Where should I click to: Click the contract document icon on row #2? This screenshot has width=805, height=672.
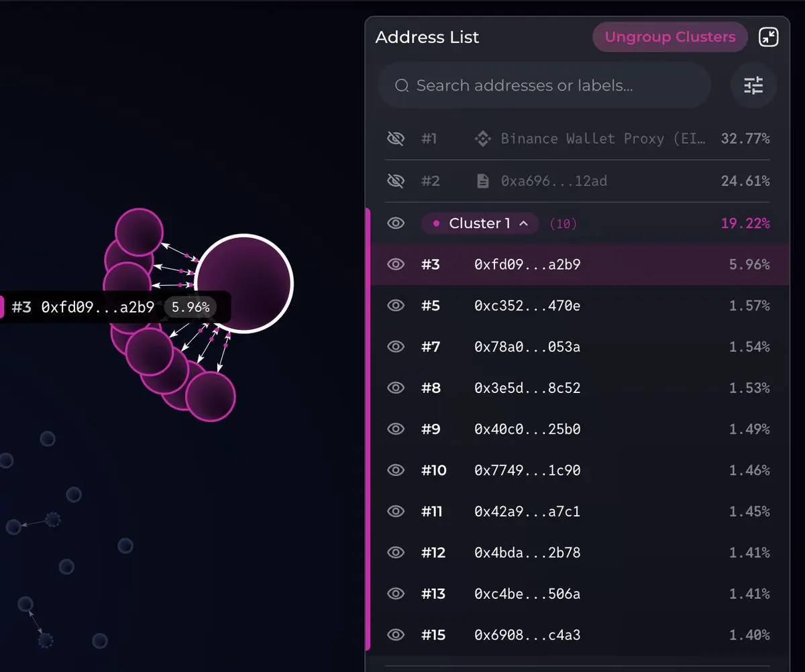(482, 181)
